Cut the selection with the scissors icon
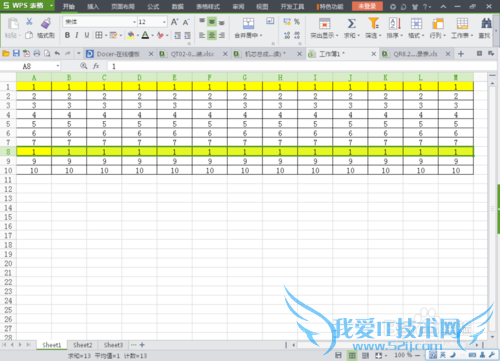 (29, 22)
